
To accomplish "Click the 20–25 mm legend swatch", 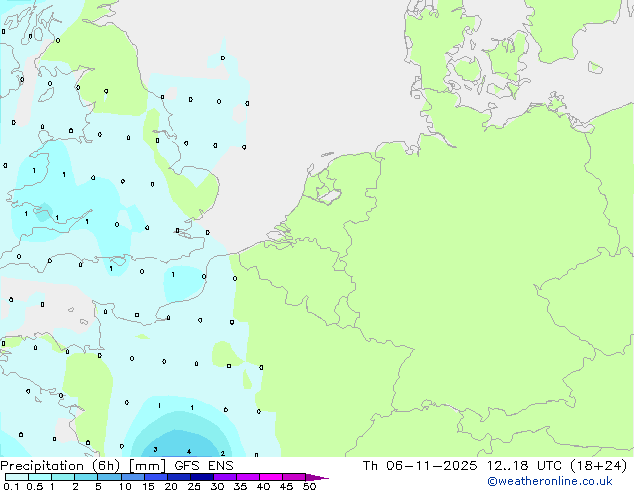I will pos(179,477).
